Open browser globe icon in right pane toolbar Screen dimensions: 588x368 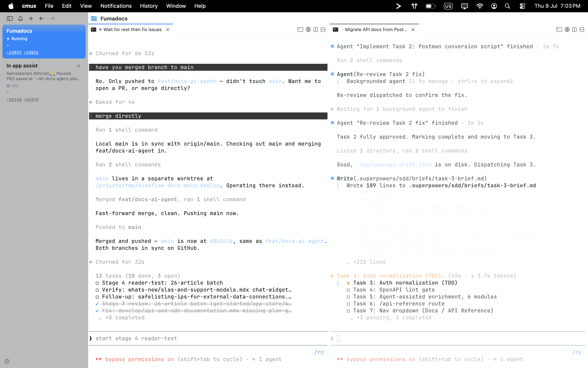click(567, 29)
